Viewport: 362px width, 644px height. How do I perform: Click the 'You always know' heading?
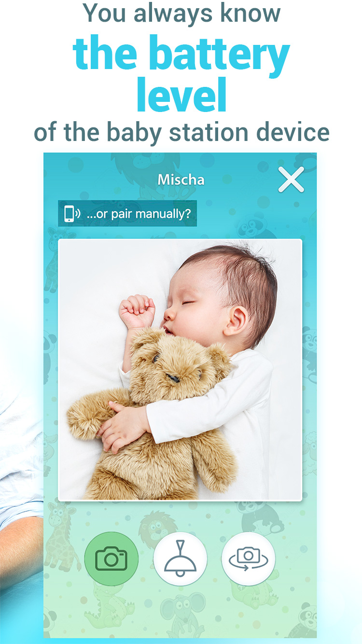(x=181, y=13)
